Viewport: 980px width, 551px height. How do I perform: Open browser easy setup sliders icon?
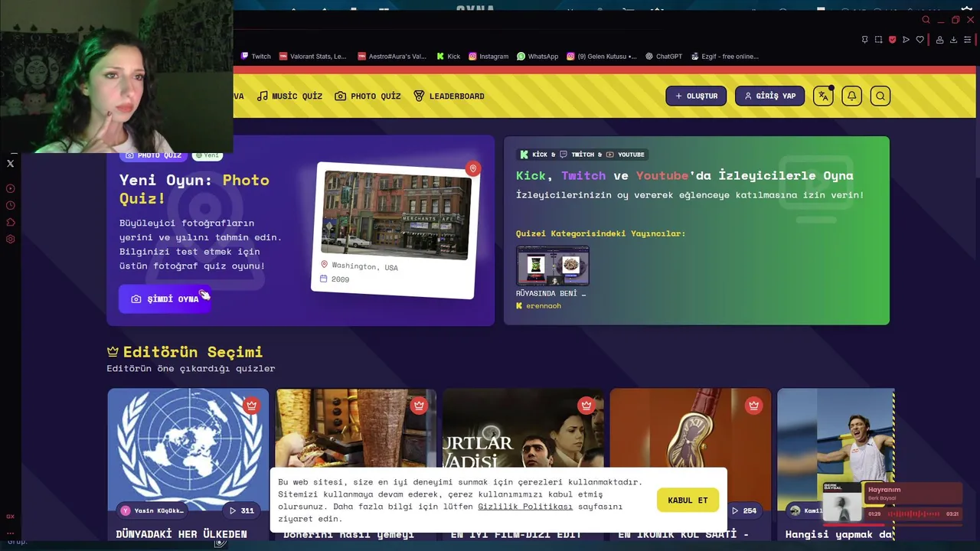(x=968, y=40)
